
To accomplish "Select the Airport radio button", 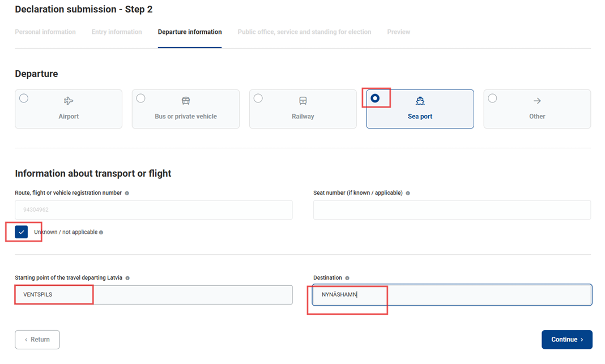I will 24,99.
